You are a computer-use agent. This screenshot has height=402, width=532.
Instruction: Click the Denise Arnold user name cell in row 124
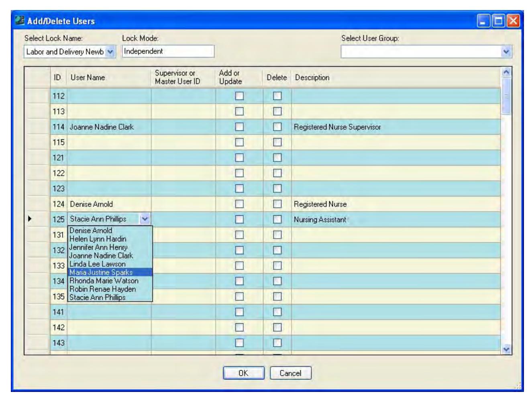109,204
